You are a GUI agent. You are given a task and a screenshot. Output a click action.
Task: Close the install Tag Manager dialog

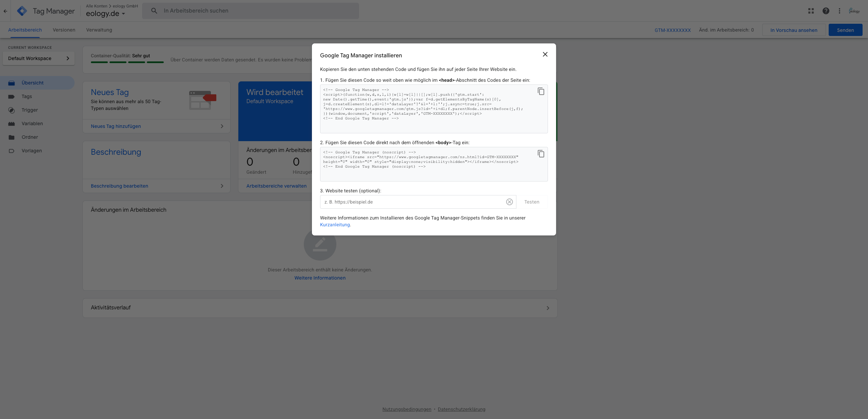point(545,54)
